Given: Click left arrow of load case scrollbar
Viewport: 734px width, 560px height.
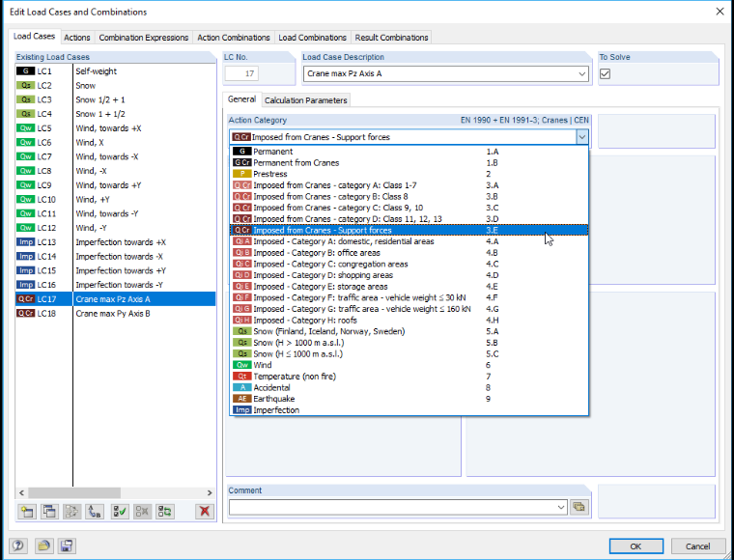Looking at the screenshot, I should (21, 492).
